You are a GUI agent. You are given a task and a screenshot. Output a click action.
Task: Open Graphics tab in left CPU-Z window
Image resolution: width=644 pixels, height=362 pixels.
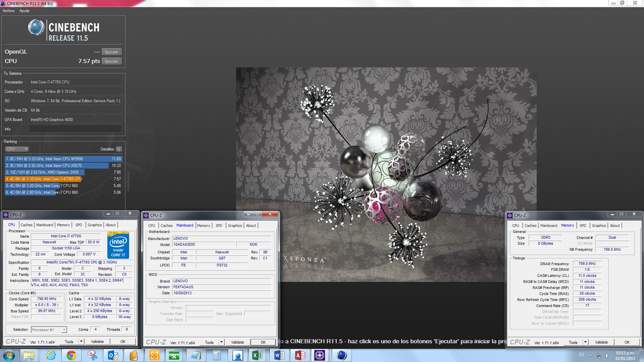pyautogui.click(x=95, y=225)
